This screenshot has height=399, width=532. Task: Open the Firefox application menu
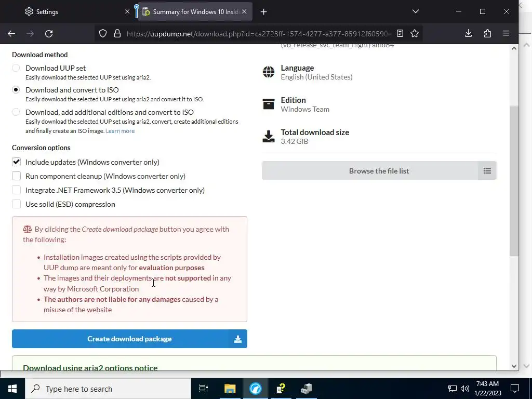point(506,33)
